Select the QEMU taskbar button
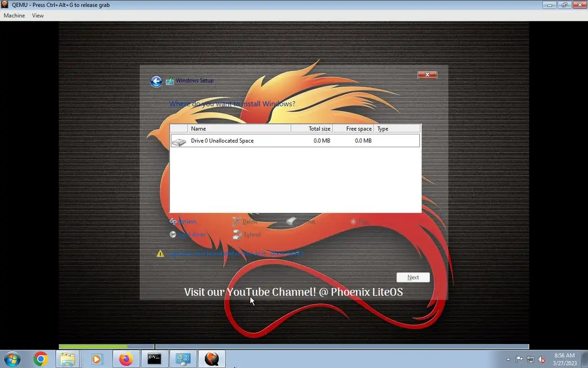Image resolution: width=588 pixels, height=368 pixels. pyautogui.click(x=211, y=359)
